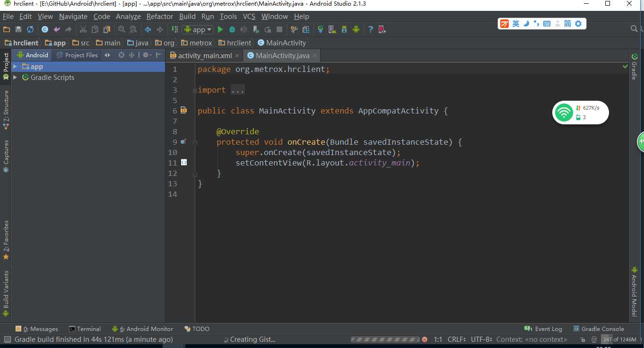Run the app with green play icon
This screenshot has width=644, height=348.
[220, 29]
